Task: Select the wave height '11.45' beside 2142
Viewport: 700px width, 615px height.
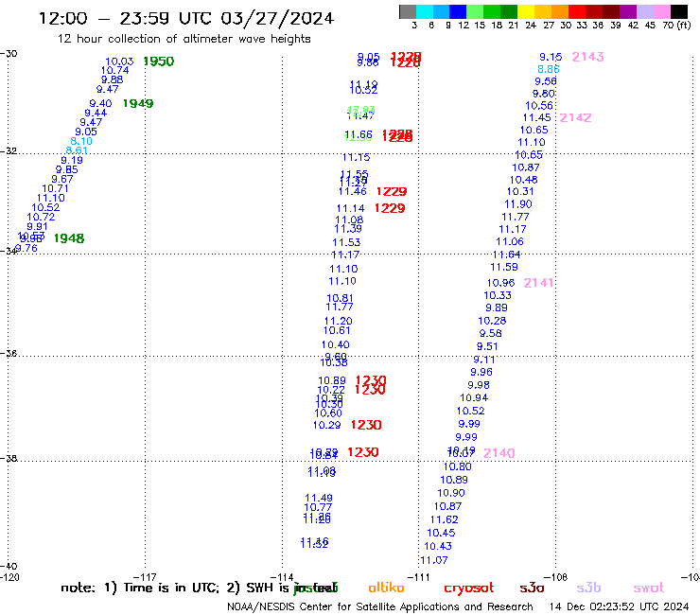Action: [536, 117]
